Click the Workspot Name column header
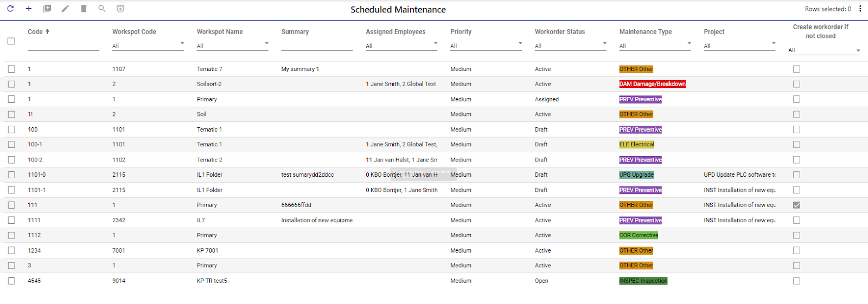868x304 pixels. [220, 32]
